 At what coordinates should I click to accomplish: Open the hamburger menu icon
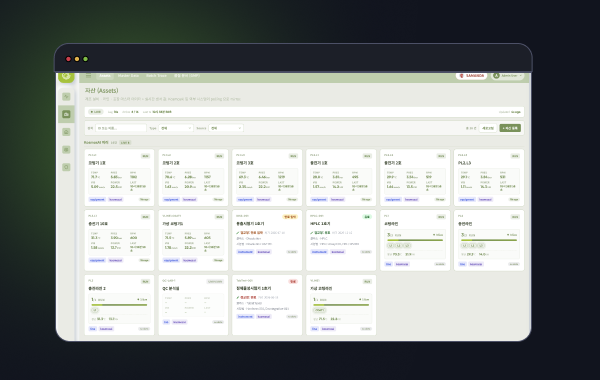88,76
